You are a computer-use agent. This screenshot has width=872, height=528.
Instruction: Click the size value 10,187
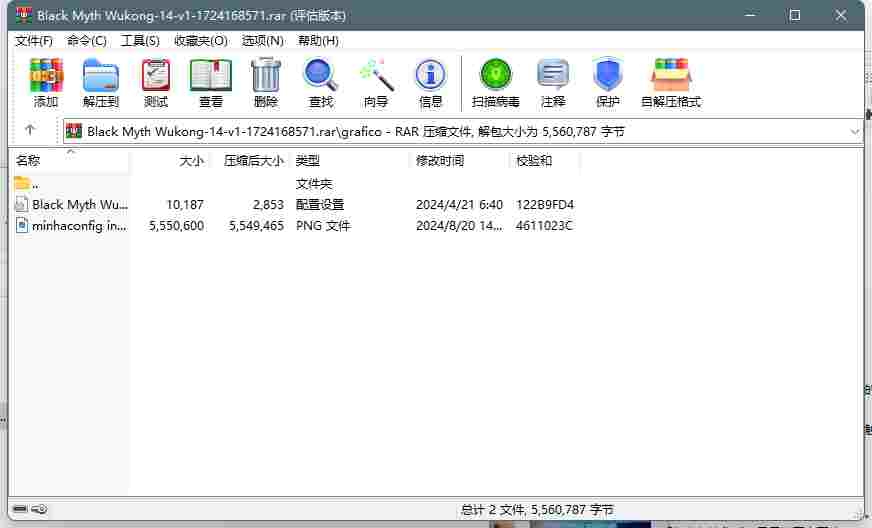point(185,205)
